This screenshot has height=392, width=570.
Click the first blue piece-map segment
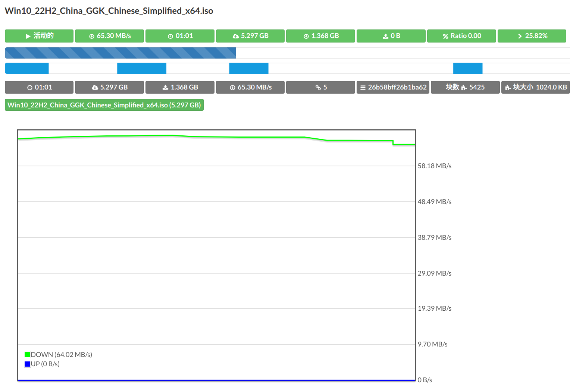[x=27, y=68]
